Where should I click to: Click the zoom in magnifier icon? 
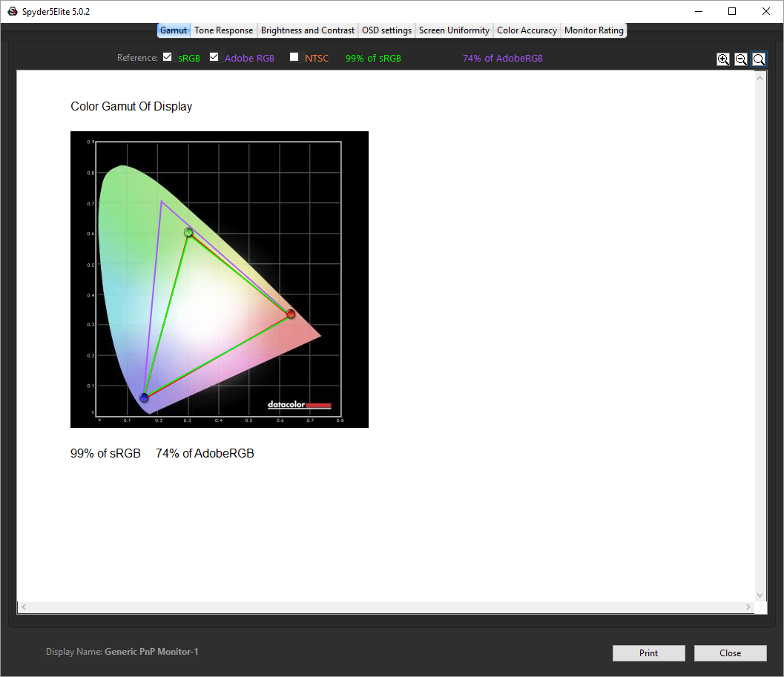click(x=723, y=59)
